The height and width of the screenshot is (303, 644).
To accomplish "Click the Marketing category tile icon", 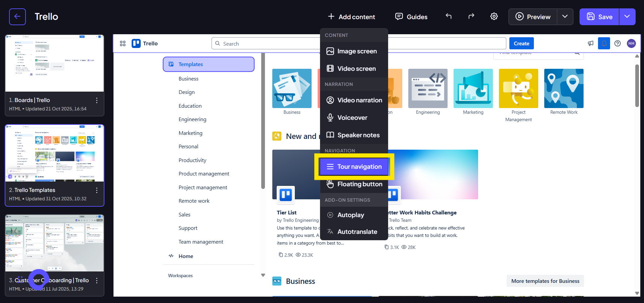I will click(x=473, y=88).
